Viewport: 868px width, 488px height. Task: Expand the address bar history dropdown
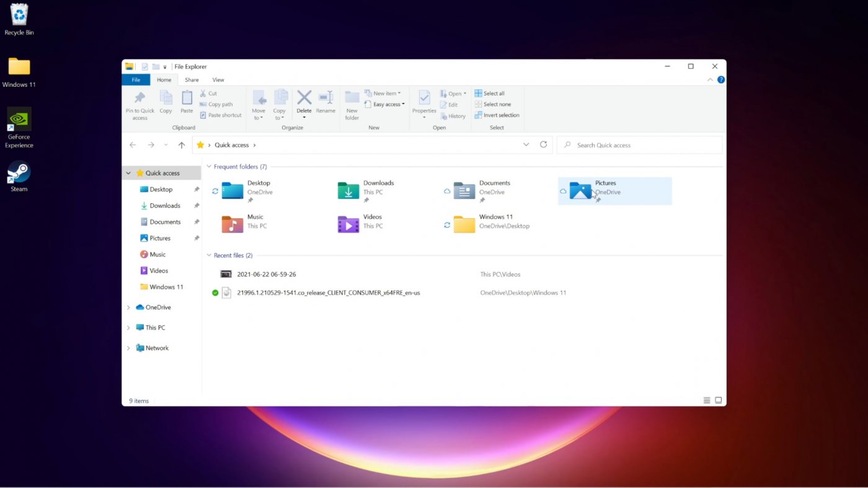tap(526, 144)
